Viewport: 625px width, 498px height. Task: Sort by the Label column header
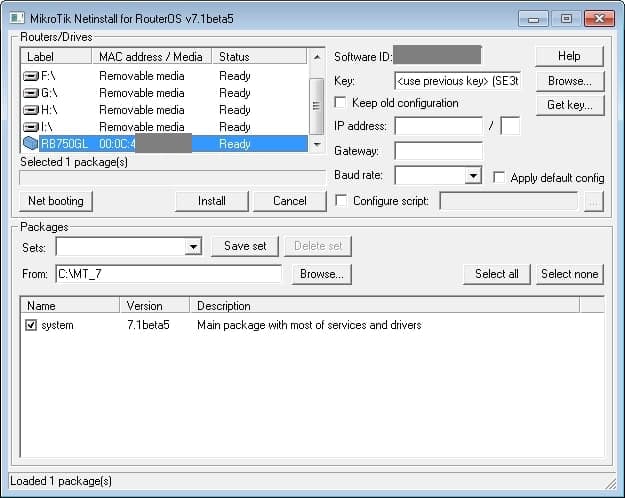pos(56,57)
